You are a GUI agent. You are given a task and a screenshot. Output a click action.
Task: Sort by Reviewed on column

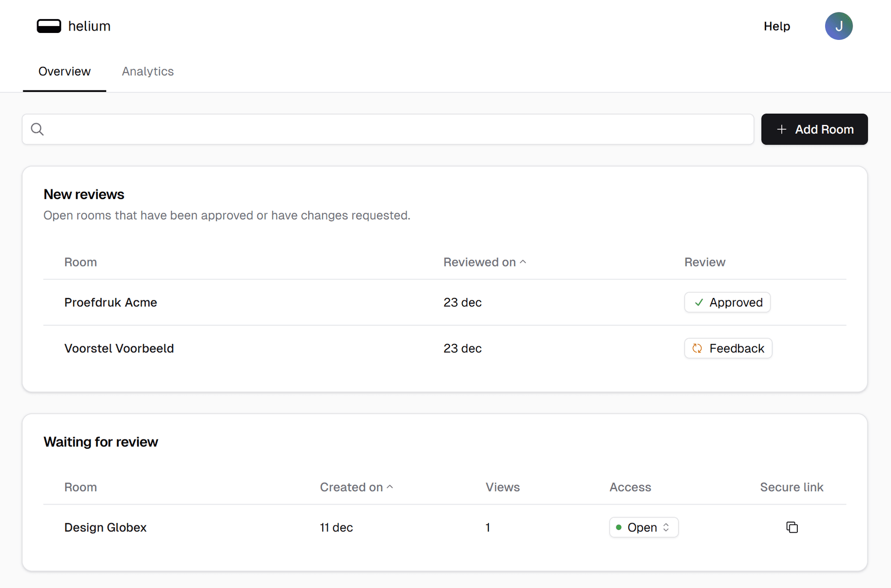pos(484,262)
